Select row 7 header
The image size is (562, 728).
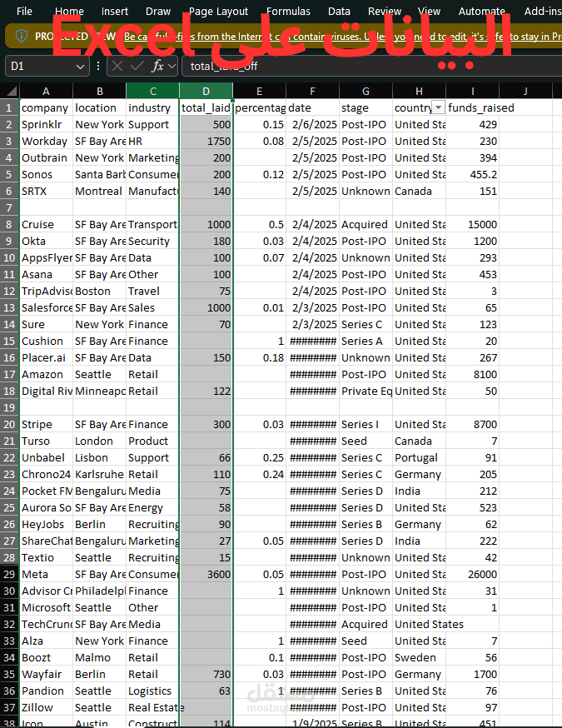[x=9, y=207]
